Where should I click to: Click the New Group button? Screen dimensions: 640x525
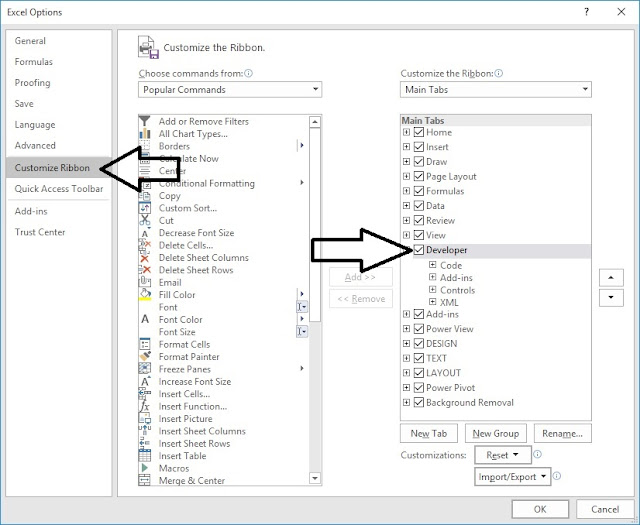coord(496,434)
